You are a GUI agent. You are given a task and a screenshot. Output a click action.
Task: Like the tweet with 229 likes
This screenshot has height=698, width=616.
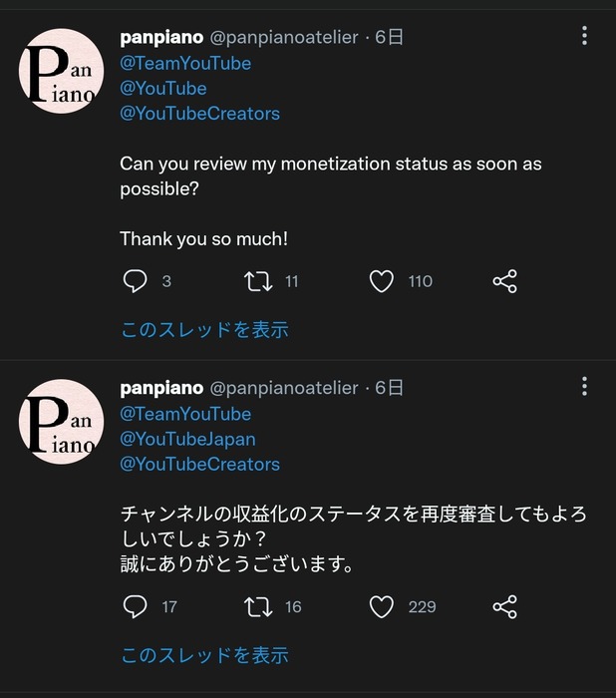point(382,606)
